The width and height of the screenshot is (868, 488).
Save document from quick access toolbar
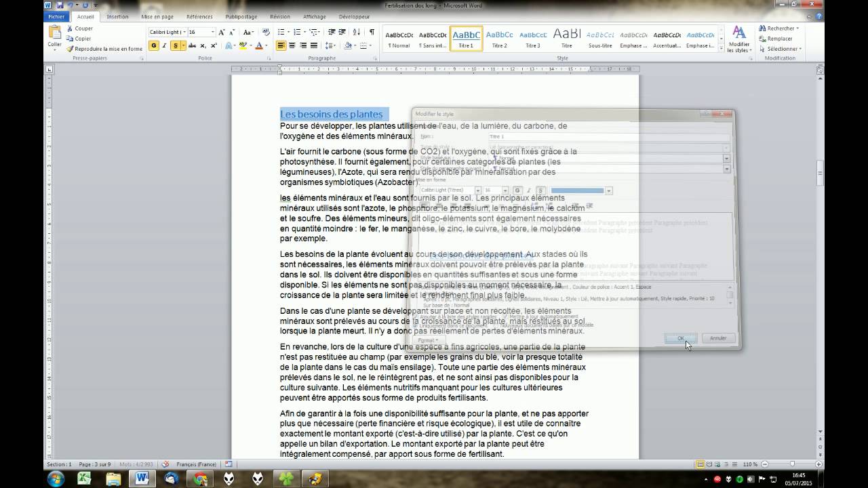[59, 5]
